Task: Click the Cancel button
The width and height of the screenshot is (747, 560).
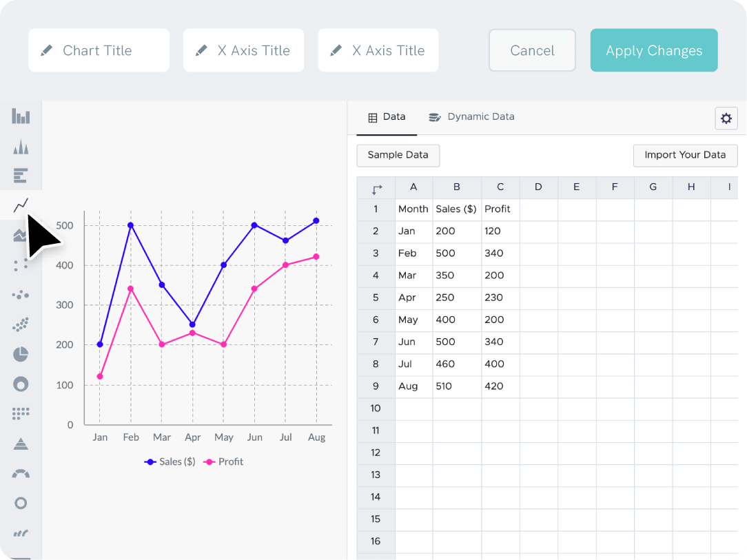Action: [532, 50]
